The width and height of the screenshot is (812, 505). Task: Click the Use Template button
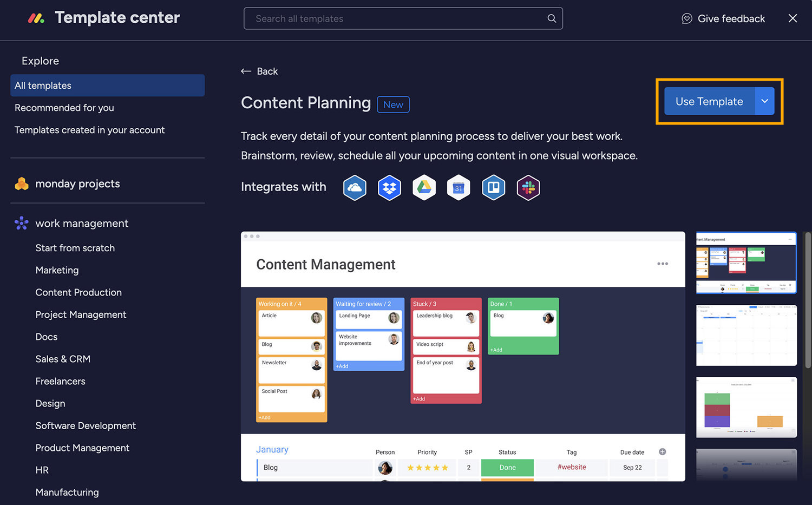[x=709, y=101]
